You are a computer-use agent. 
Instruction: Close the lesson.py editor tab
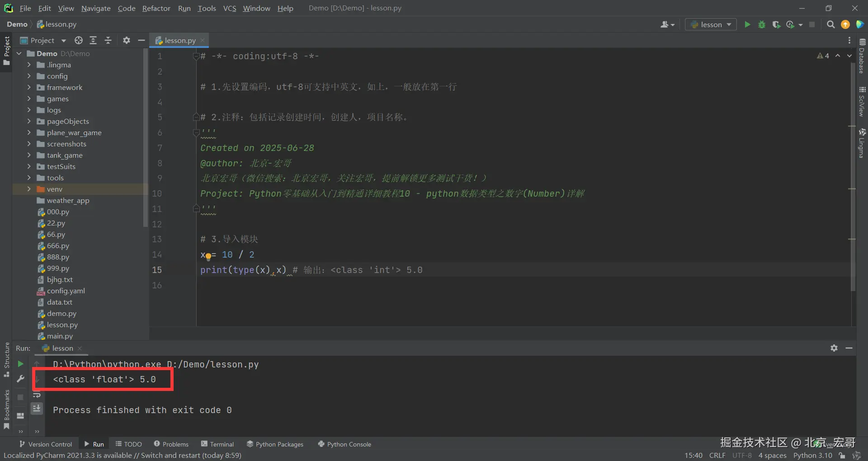[x=203, y=40]
